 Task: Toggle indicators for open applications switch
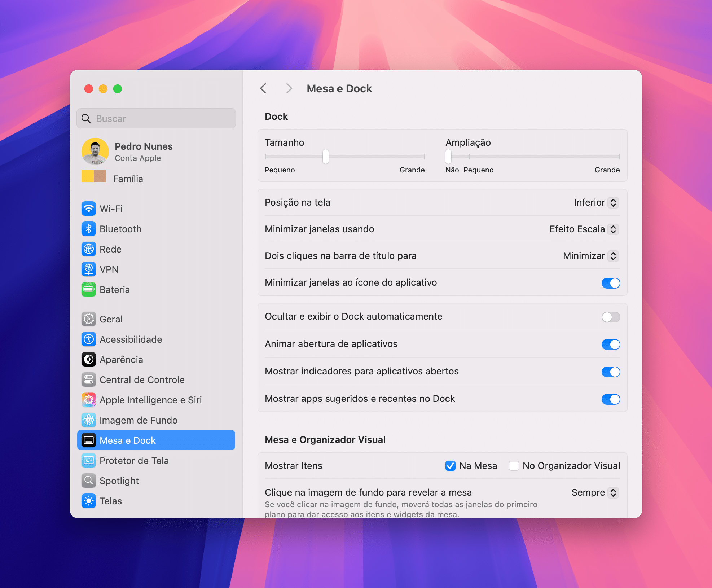click(x=611, y=372)
